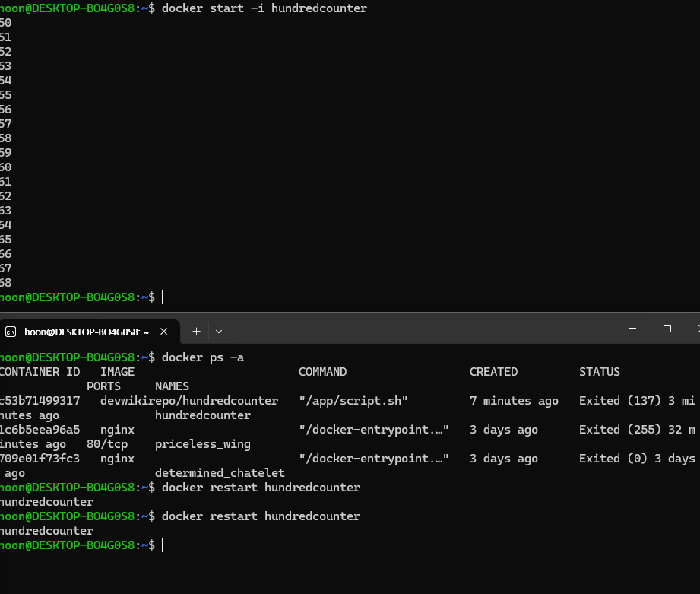The image size is (700, 594).
Task: Click the first 'docker restart hundredcounter' command
Action: coord(261,488)
